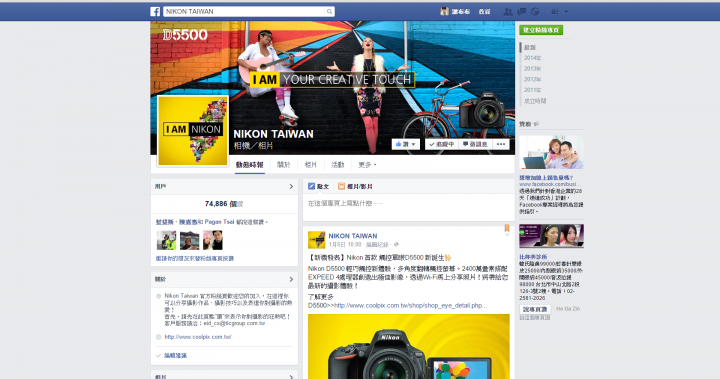720x379 pixels.
Task: Jump to 2014 in the timeline navigator
Action: 533,58
